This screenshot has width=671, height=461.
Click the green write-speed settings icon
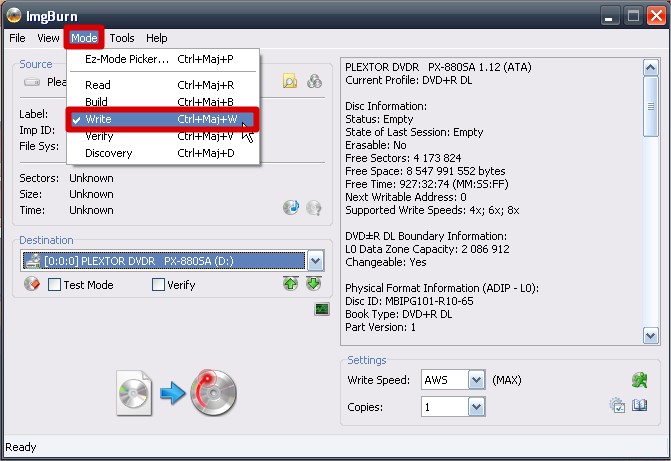click(x=640, y=380)
